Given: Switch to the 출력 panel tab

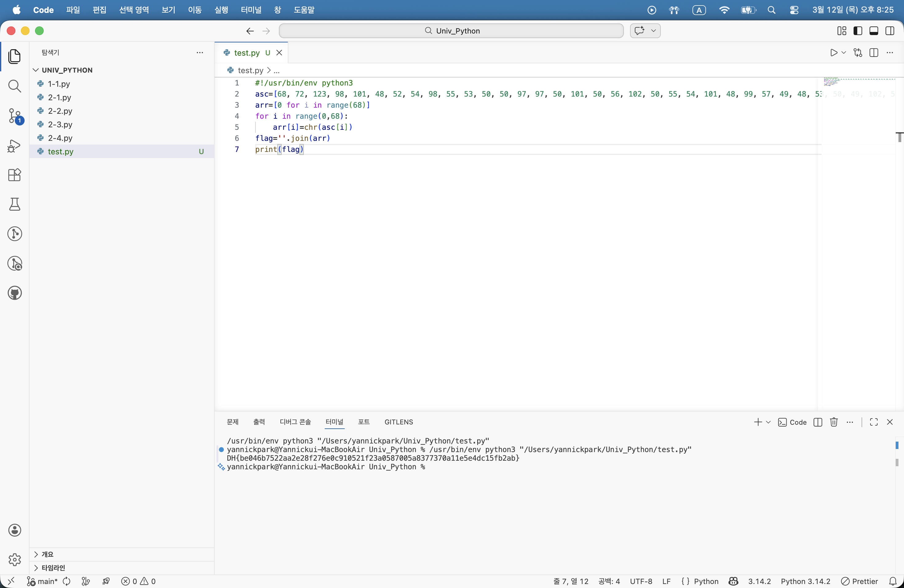Looking at the screenshot, I should [259, 422].
